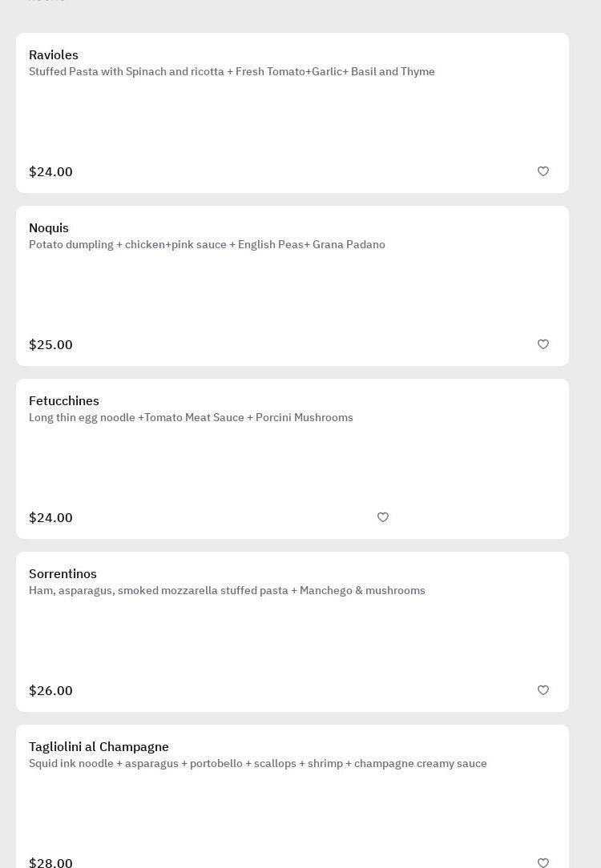This screenshot has height=868, width=601.
Task: Select the Noquis dish name
Action: click(x=49, y=228)
